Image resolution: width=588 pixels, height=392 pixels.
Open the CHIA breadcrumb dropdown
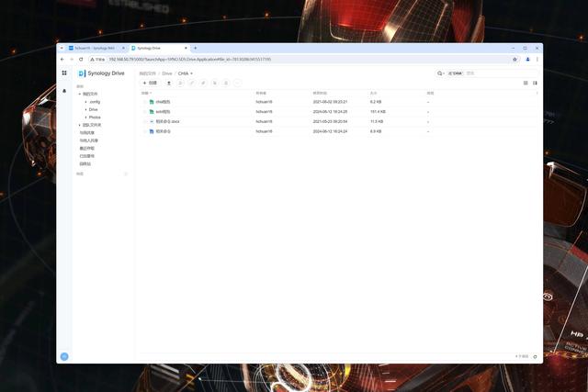point(192,73)
